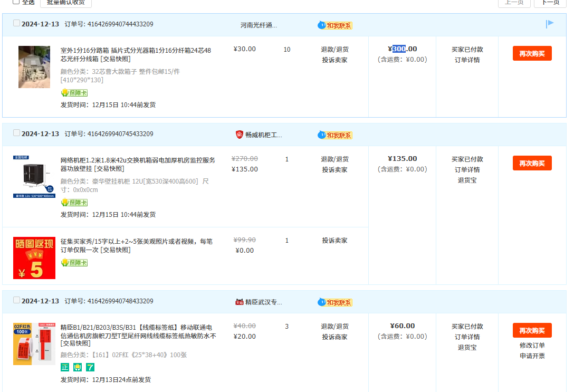Select the checkbox for order ending 745433209

point(16,133)
